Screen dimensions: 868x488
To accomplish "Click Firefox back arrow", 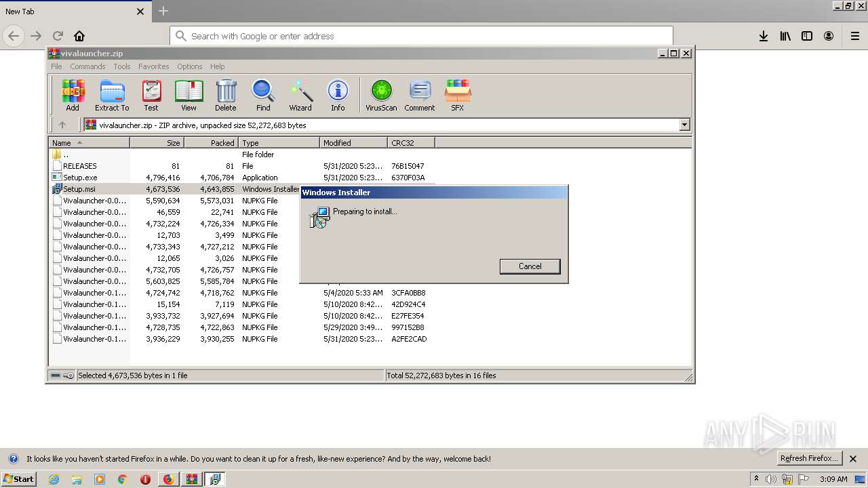I will coord(14,36).
